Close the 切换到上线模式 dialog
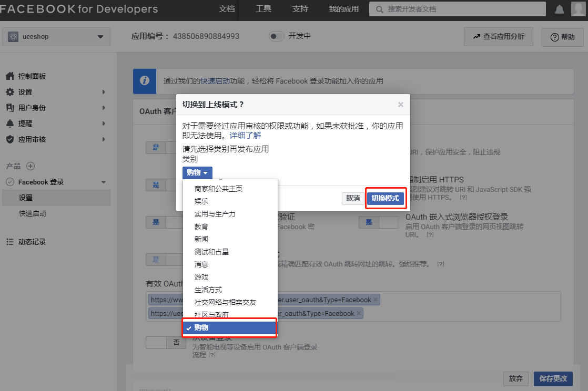This screenshot has width=588, height=391. click(x=400, y=105)
